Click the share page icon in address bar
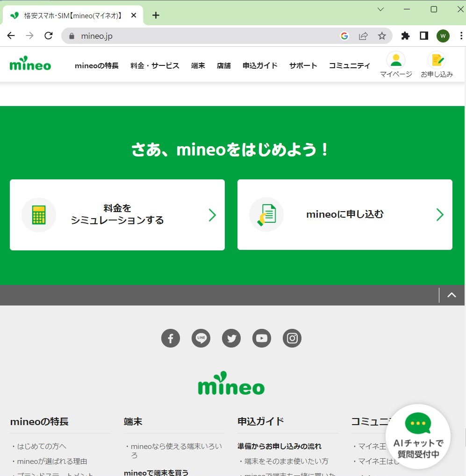The image size is (466, 476). tap(363, 36)
